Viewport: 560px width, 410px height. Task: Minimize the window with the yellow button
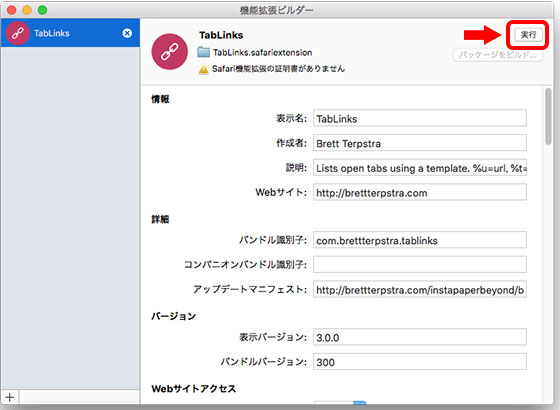(x=27, y=10)
